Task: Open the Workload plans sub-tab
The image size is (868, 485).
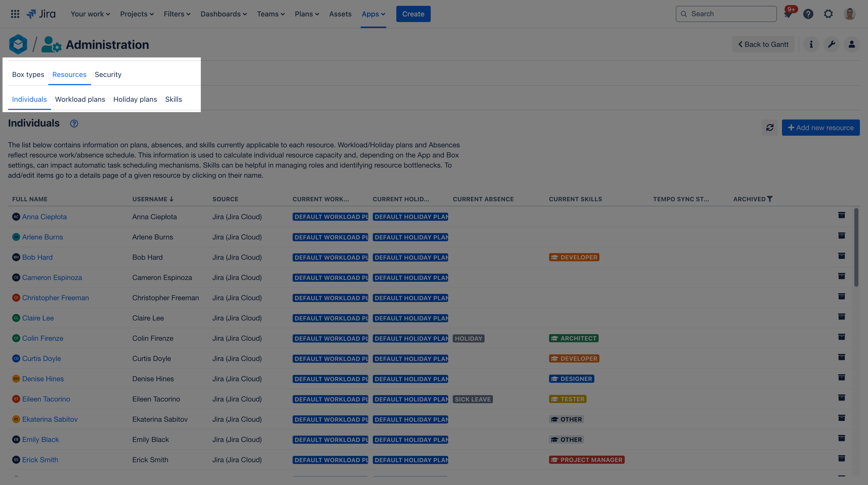Action: coord(80,99)
